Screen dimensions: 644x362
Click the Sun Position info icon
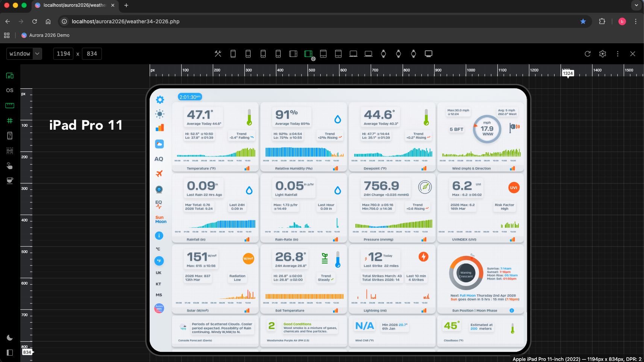coord(512,311)
